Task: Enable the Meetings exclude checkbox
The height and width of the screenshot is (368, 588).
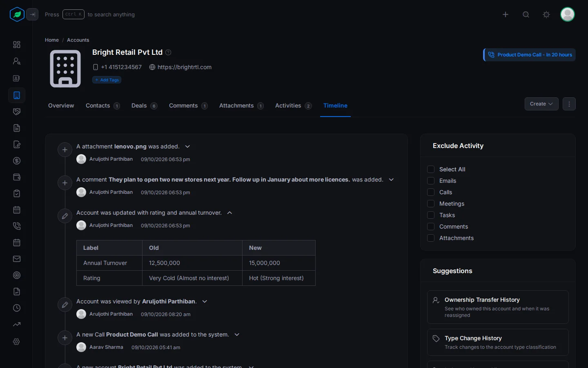Action: (431, 204)
